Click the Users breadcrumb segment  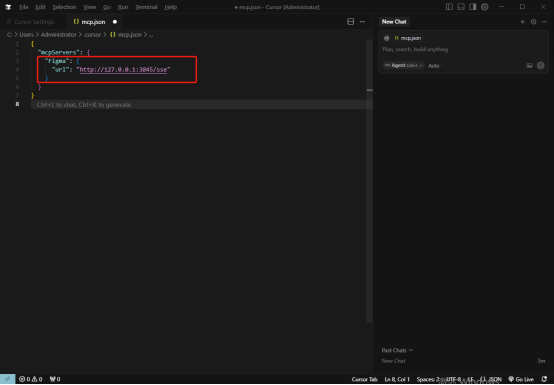[x=26, y=35]
